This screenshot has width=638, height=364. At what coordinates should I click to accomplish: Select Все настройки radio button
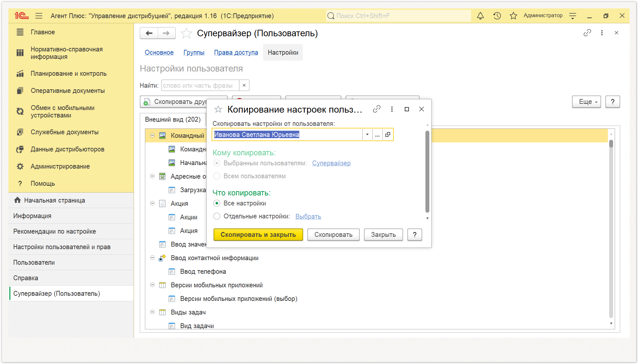[x=217, y=203]
